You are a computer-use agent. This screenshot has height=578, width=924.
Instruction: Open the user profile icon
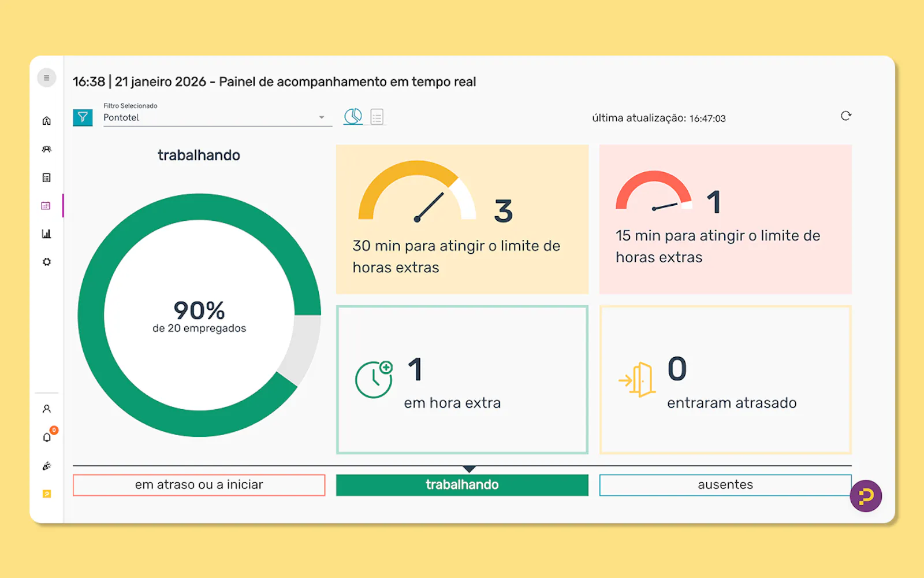pos(47,409)
